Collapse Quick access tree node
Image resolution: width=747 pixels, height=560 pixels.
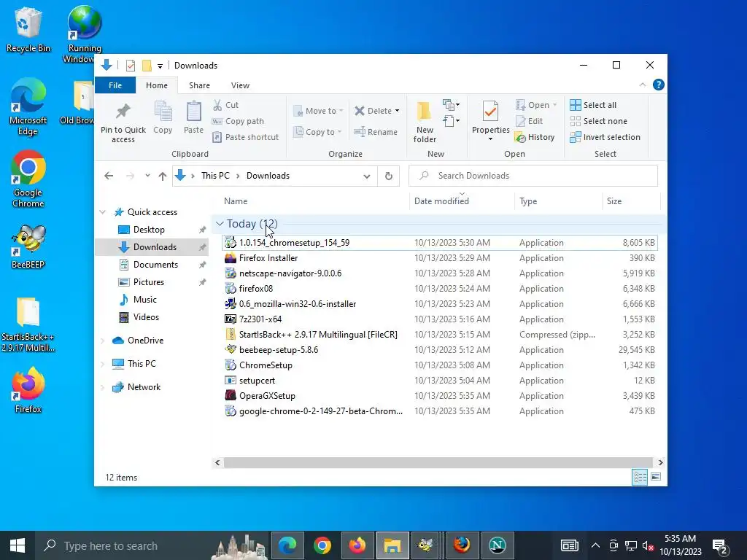coord(102,212)
